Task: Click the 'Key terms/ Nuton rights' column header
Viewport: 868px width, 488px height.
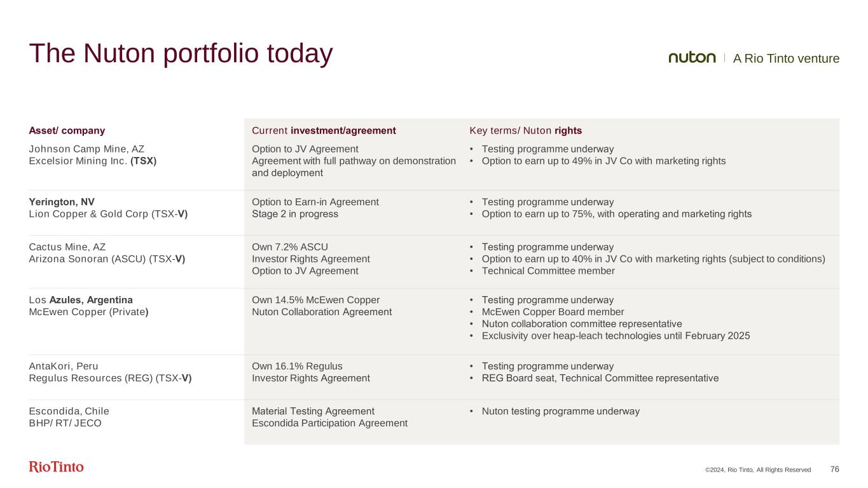Action: coord(525,131)
